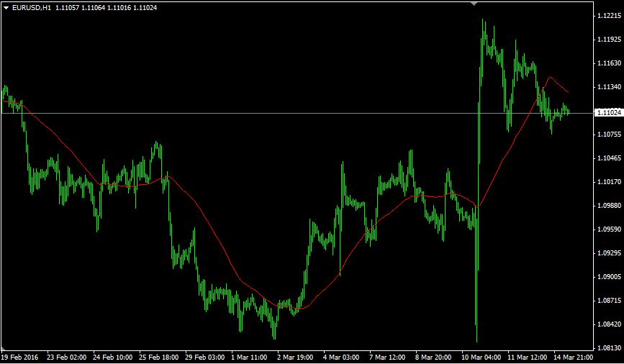Click the 19 Feb 2016 date label
Image resolution: width=624 pixels, height=364 pixels.
pyautogui.click(x=20, y=358)
